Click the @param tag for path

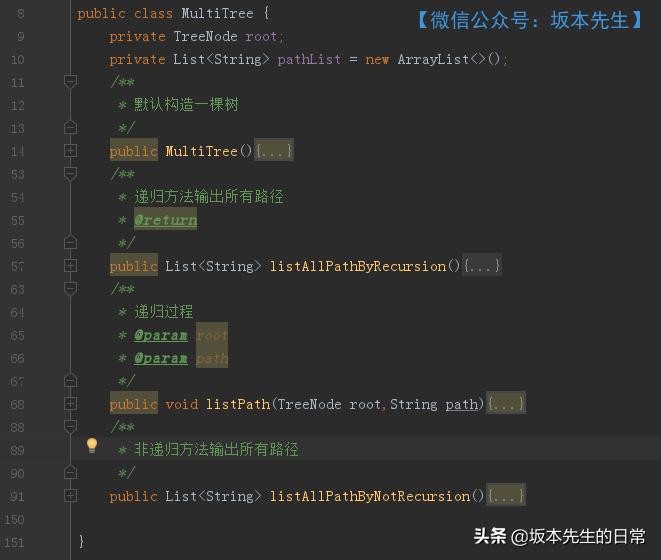click(161, 358)
